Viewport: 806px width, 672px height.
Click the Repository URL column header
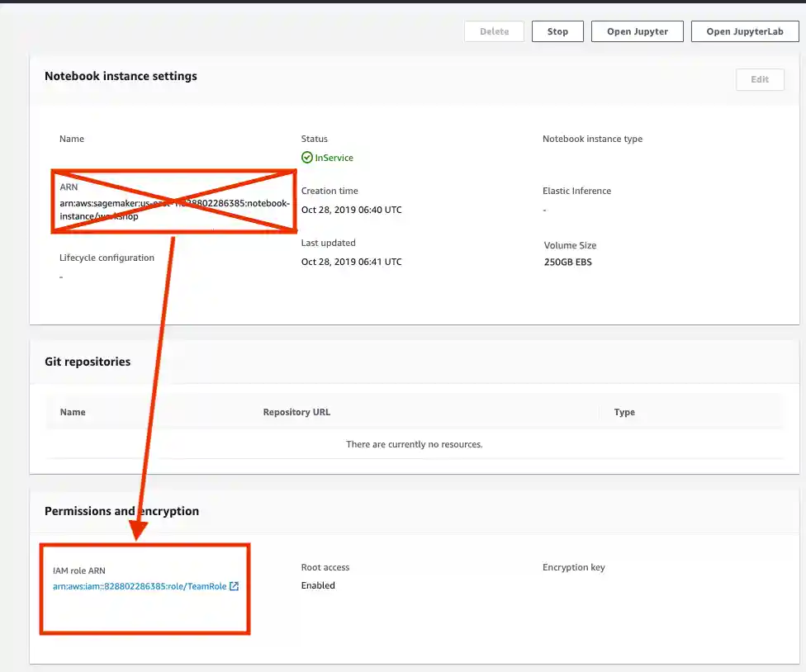tap(296, 412)
